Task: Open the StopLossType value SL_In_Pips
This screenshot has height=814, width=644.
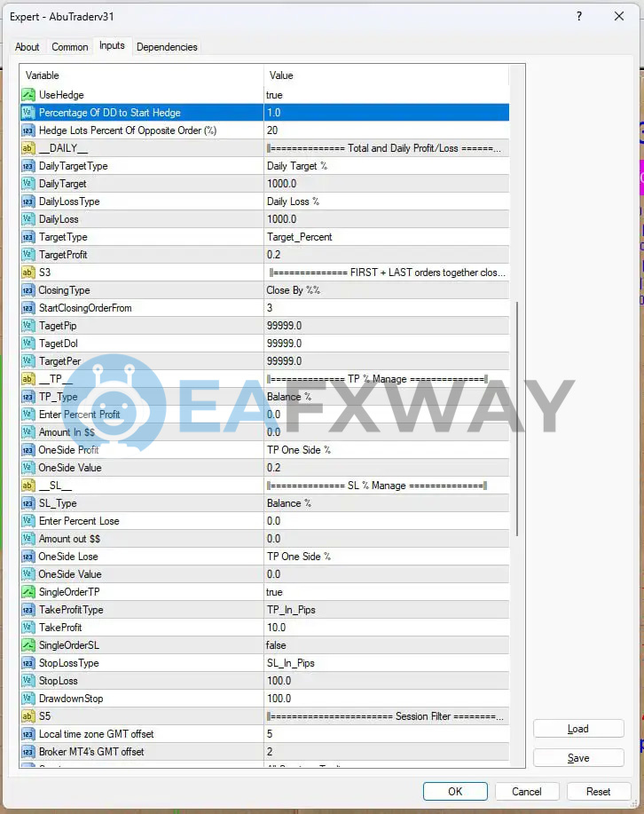Action: pos(386,663)
